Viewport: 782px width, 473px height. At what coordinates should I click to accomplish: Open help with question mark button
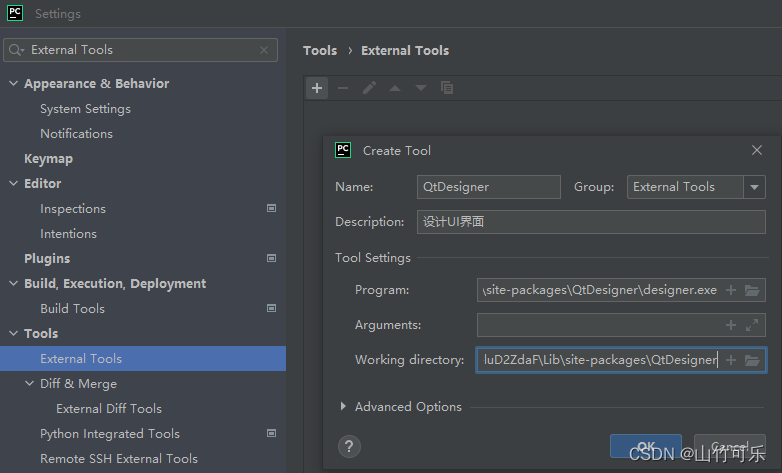coord(349,447)
